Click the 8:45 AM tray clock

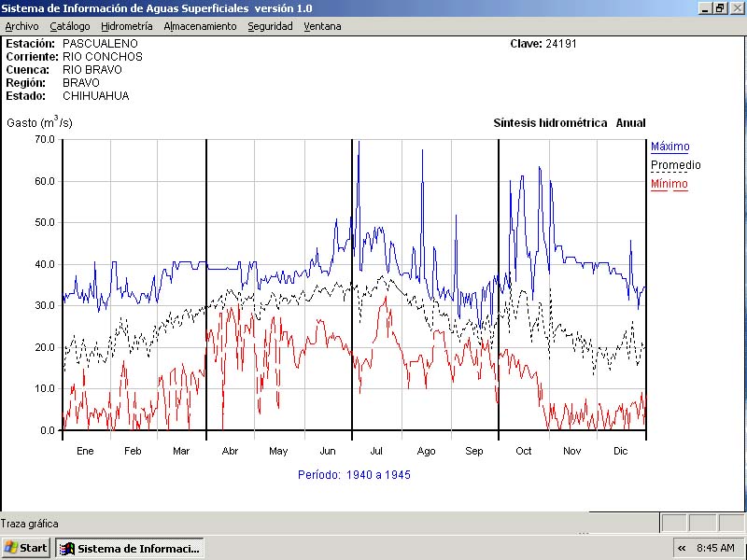[x=716, y=548]
